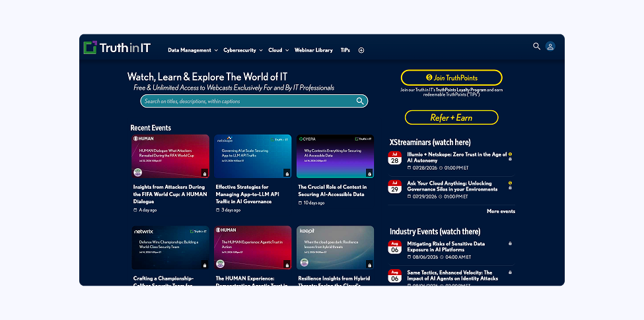This screenshot has height=320, width=644.
Task: Click lock icon on Netskope Governing AI thumbnail
Action: pos(287,174)
